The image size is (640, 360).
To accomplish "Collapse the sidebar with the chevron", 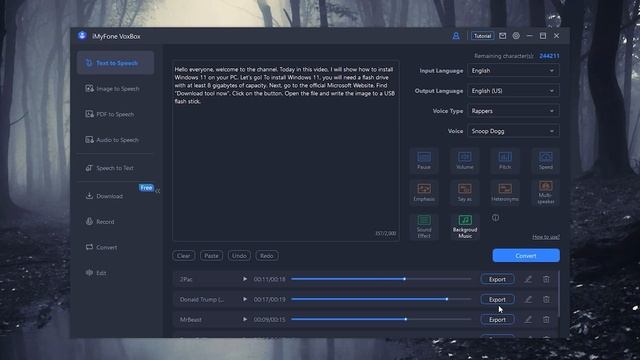I will pos(158,191).
